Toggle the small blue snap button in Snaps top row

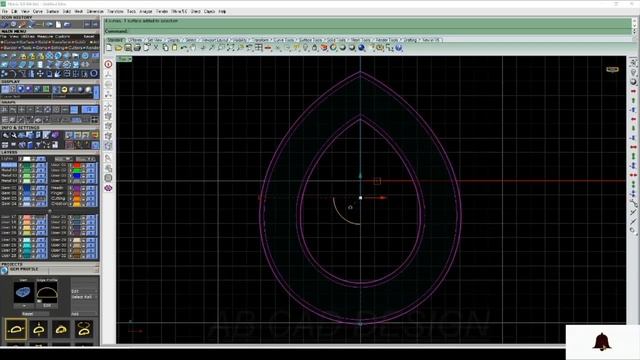tap(74, 109)
